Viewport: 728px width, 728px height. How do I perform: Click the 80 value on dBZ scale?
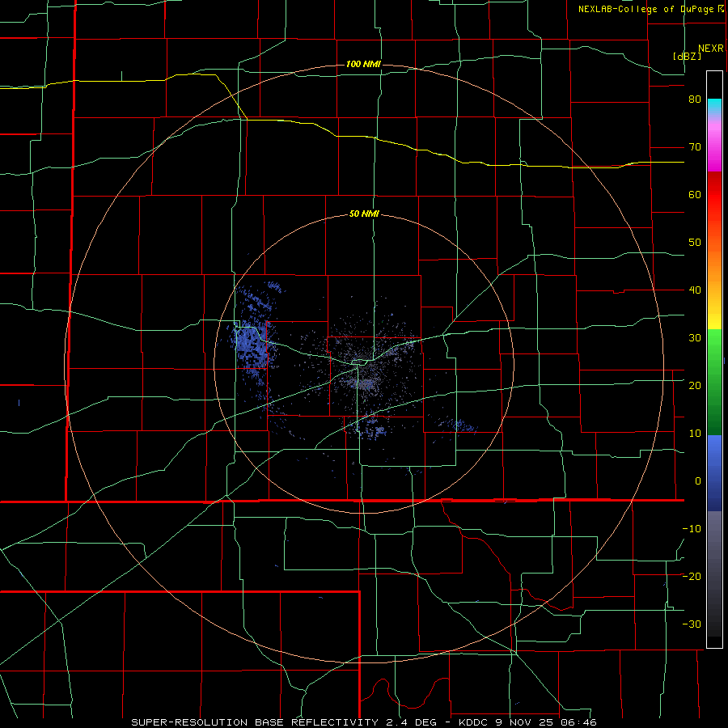point(695,99)
